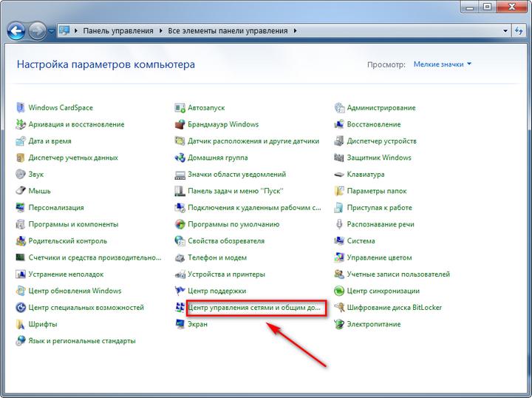Open recent pages dropdown beside Forward button

[x=51, y=31]
